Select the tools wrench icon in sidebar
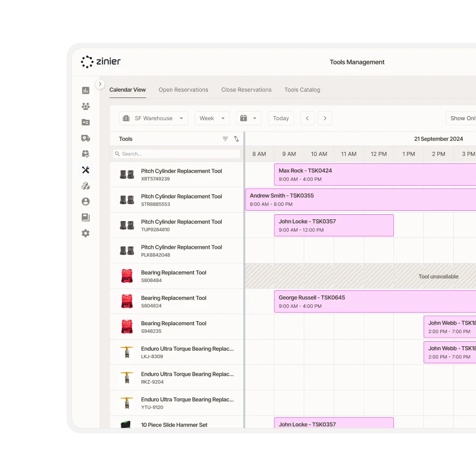 pos(86,170)
